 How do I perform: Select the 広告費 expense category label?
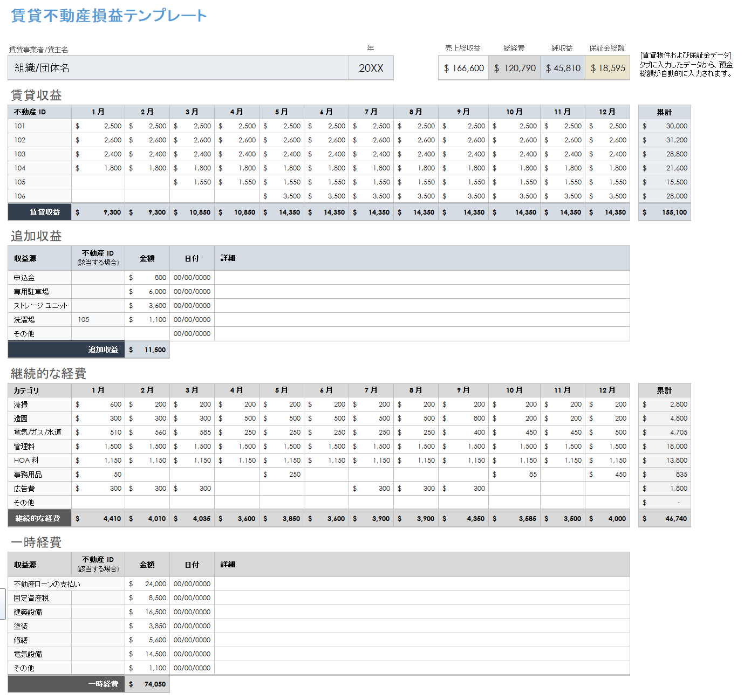click(x=40, y=489)
